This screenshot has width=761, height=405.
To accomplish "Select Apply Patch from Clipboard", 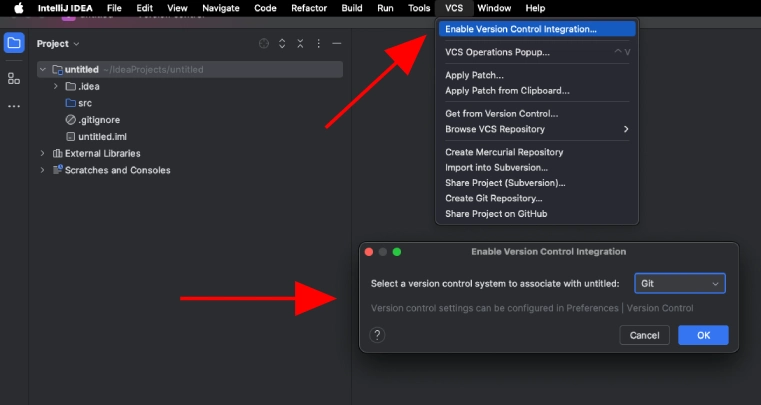I will point(537,91).
